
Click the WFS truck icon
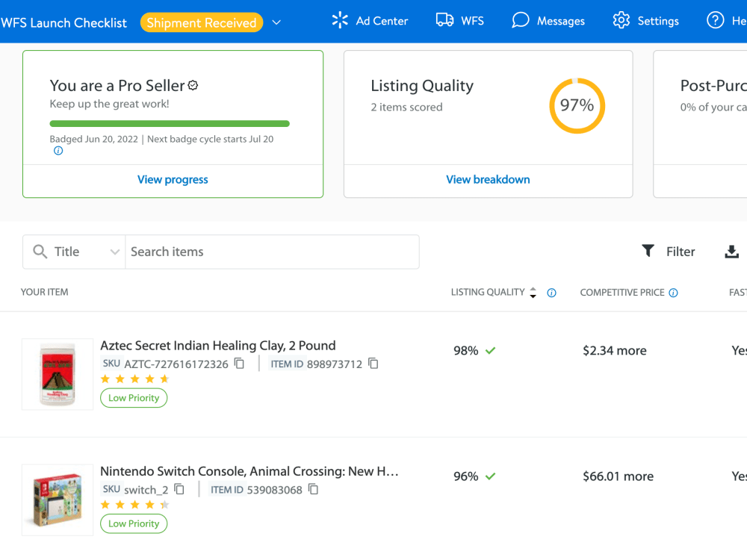point(444,20)
